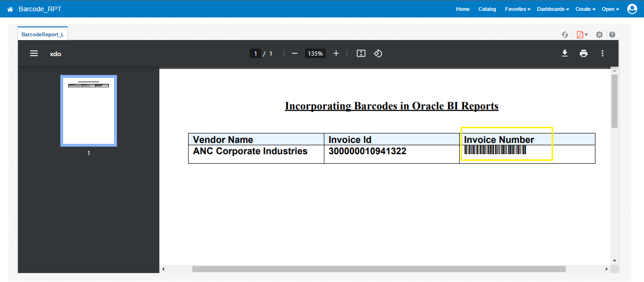The height and width of the screenshot is (282, 644).
Task: Rotate the report page counterclockwise
Action: [x=378, y=53]
